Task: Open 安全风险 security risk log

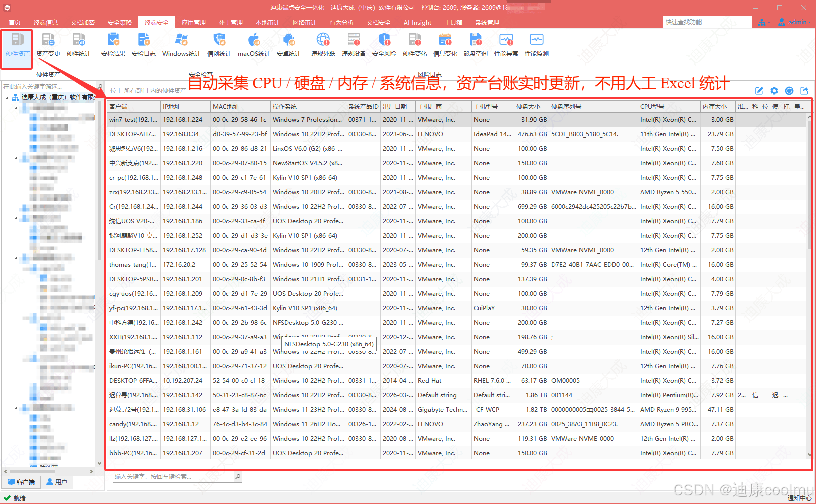Action: tap(384, 45)
